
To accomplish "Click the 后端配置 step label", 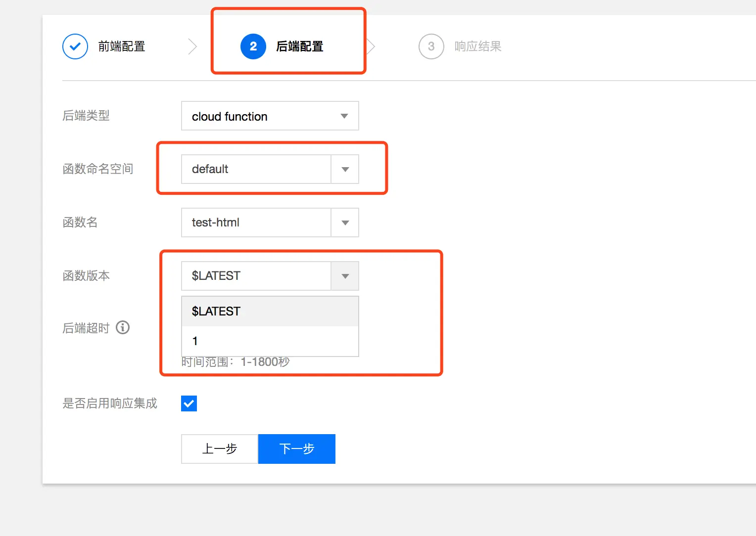I will (x=300, y=46).
